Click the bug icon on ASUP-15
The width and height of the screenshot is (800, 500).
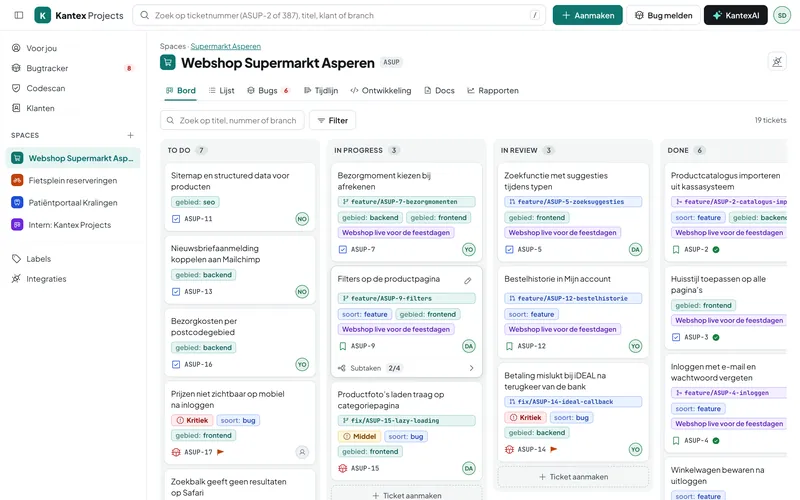tap(343, 468)
